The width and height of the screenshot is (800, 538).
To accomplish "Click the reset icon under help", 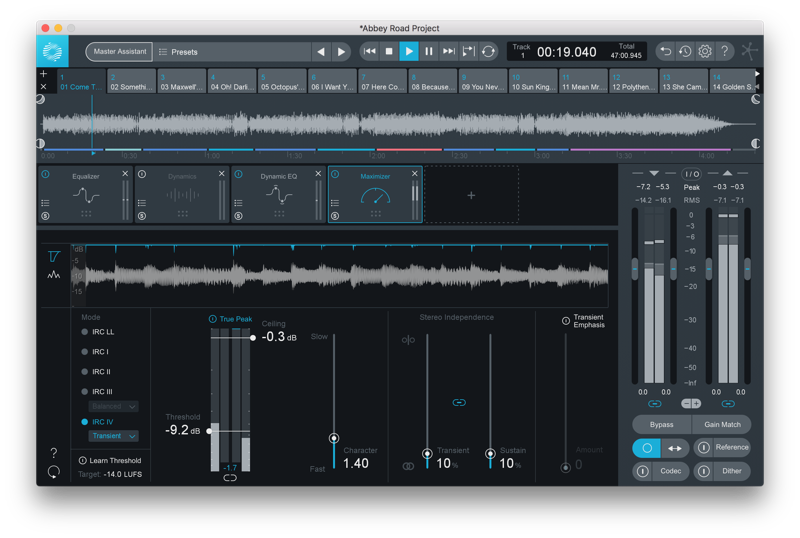I will (x=54, y=472).
